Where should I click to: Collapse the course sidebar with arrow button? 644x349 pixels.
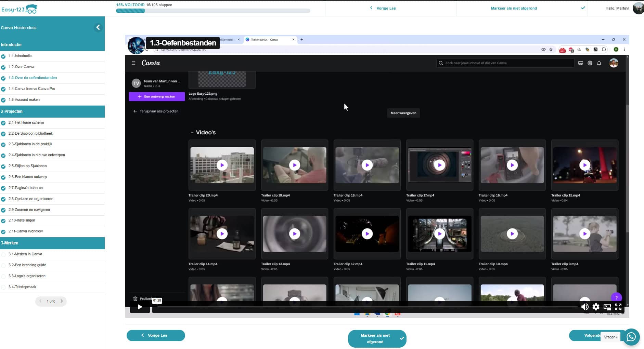coord(98,27)
